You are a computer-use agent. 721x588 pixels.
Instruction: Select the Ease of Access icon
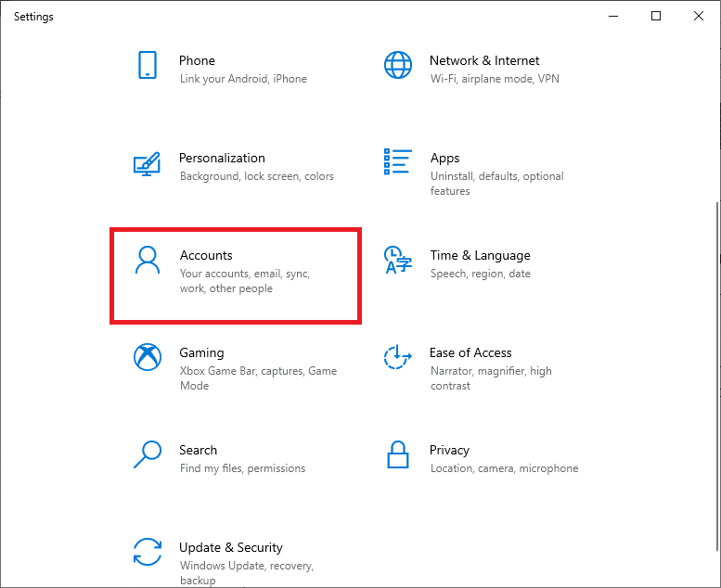[397, 357]
